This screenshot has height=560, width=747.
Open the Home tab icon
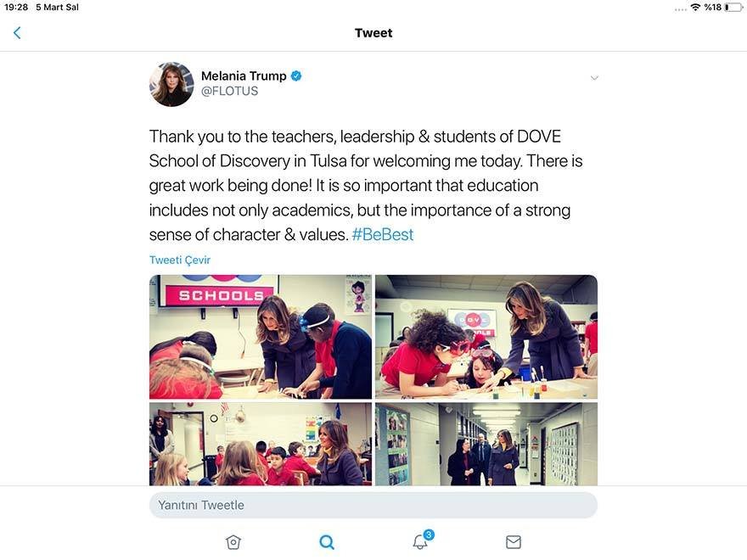233,542
